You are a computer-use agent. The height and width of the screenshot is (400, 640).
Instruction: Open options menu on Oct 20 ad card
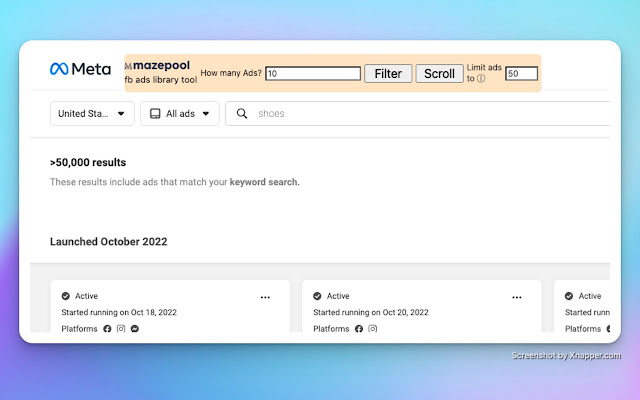517,298
